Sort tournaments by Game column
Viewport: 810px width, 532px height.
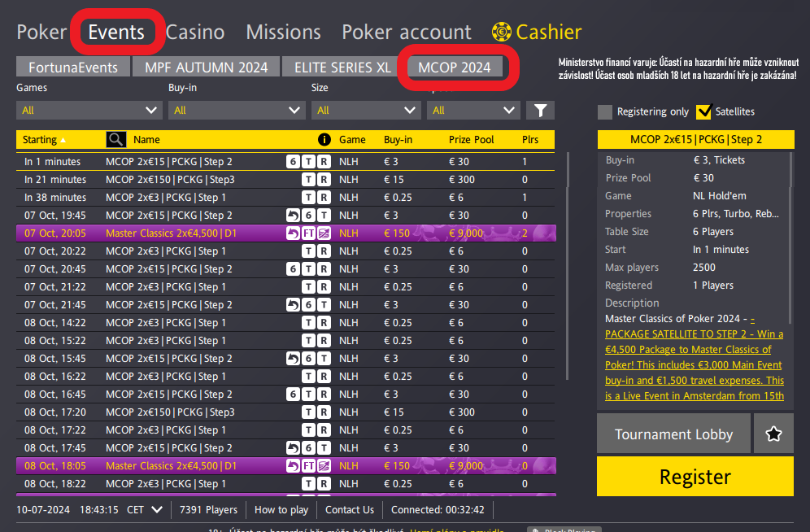pos(352,139)
